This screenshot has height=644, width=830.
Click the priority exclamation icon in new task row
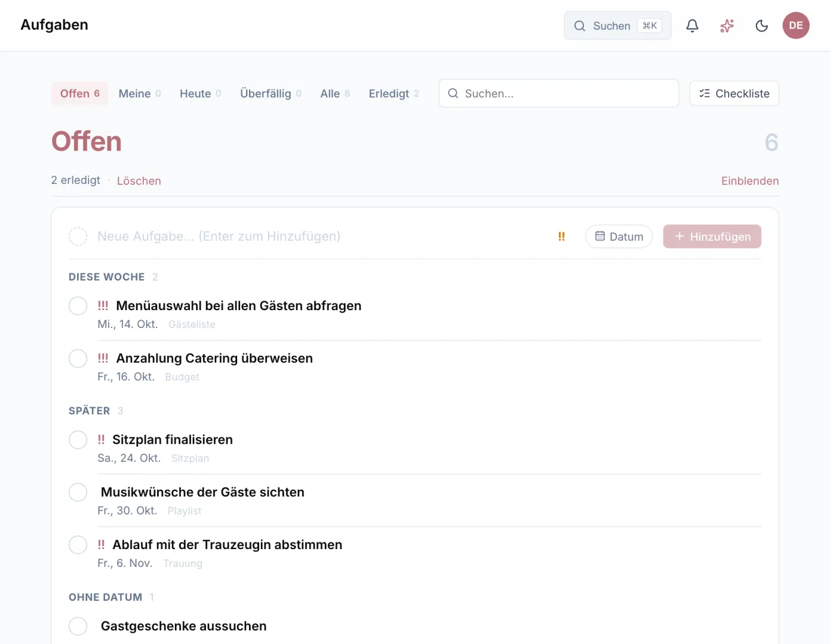pyautogui.click(x=561, y=237)
